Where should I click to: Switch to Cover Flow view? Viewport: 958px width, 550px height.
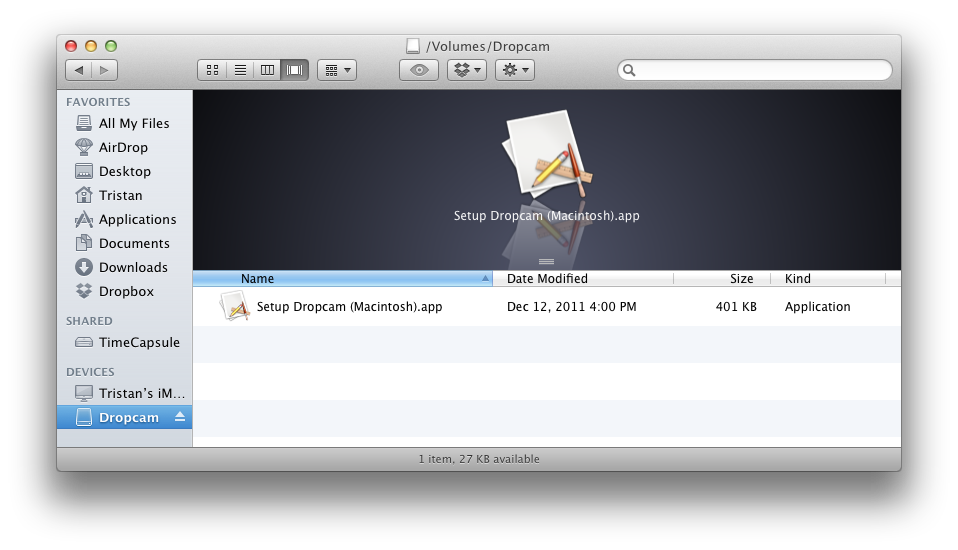(294, 70)
